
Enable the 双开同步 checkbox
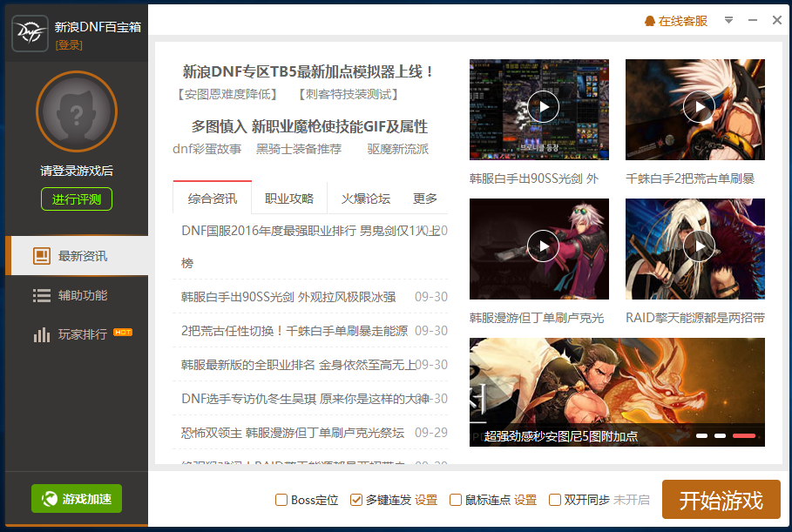pyautogui.click(x=555, y=500)
